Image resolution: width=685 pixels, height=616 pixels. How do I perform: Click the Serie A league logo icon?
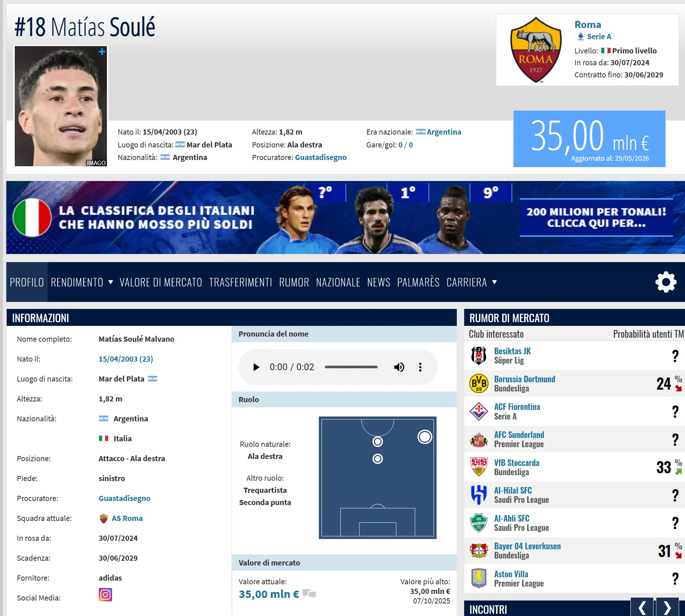[581, 36]
